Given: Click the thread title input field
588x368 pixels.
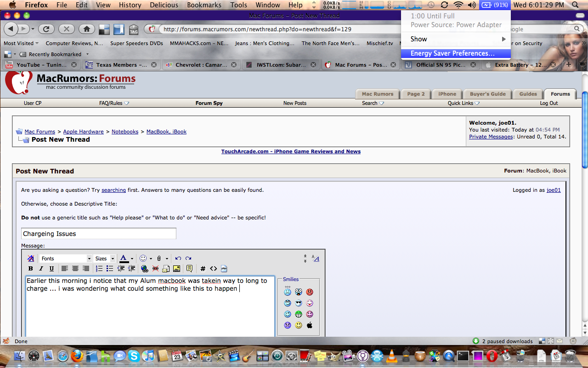Looking at the screenshot, I should [99, 234].
